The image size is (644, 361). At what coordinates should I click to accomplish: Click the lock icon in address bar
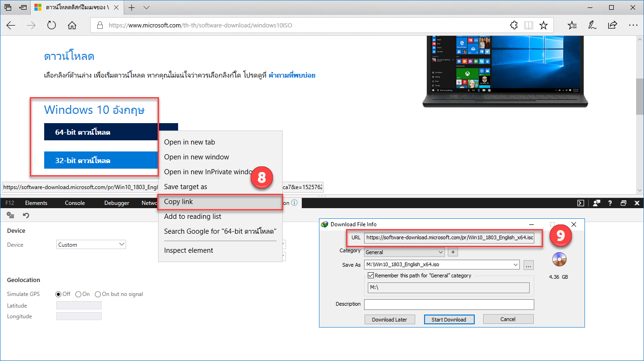100,26
